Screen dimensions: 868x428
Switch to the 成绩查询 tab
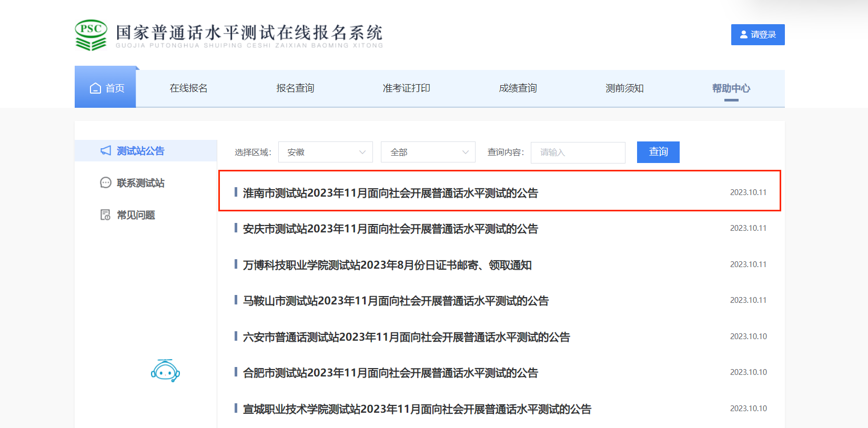518,88
